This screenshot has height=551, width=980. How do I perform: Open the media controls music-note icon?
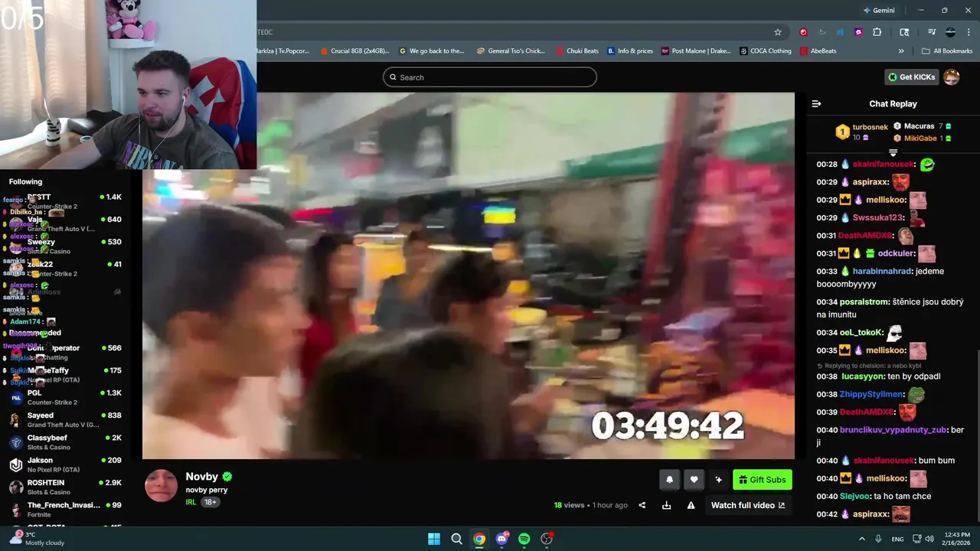coord(932,32)
